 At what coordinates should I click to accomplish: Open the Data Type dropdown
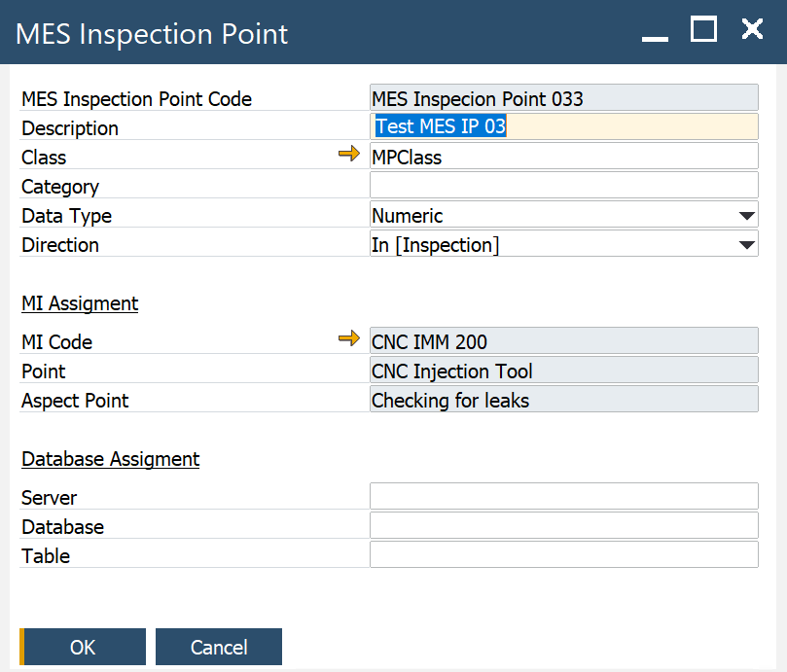(x=746, y=216)
